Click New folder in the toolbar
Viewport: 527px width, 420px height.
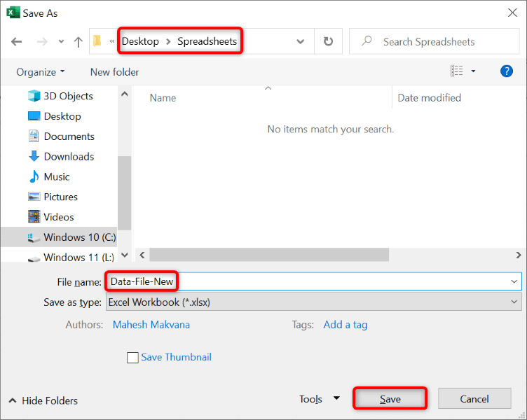click(x=114, y=72)
